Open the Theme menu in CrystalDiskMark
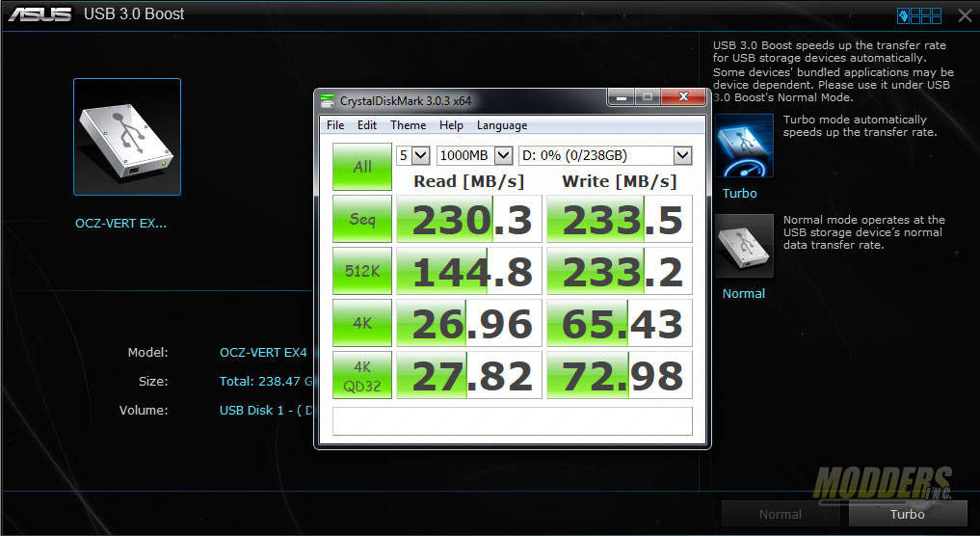The height and width of the screenshot is (536, 980). pos(409,125)
